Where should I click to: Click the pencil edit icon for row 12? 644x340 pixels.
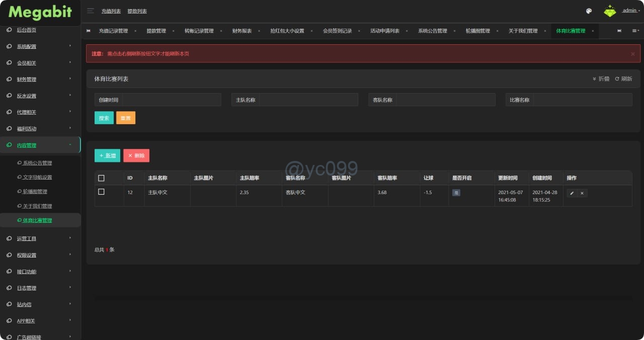[x=572, y=193]
